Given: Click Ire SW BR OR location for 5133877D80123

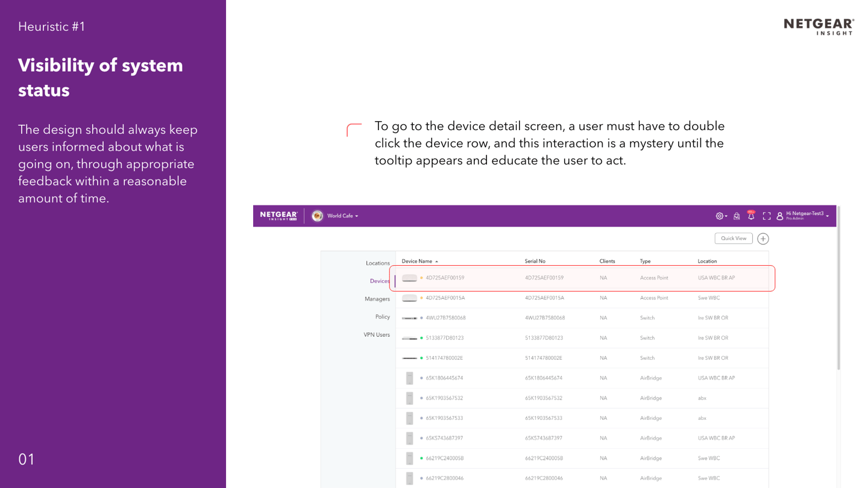Looking at the screenshot, I should [713, 338].
